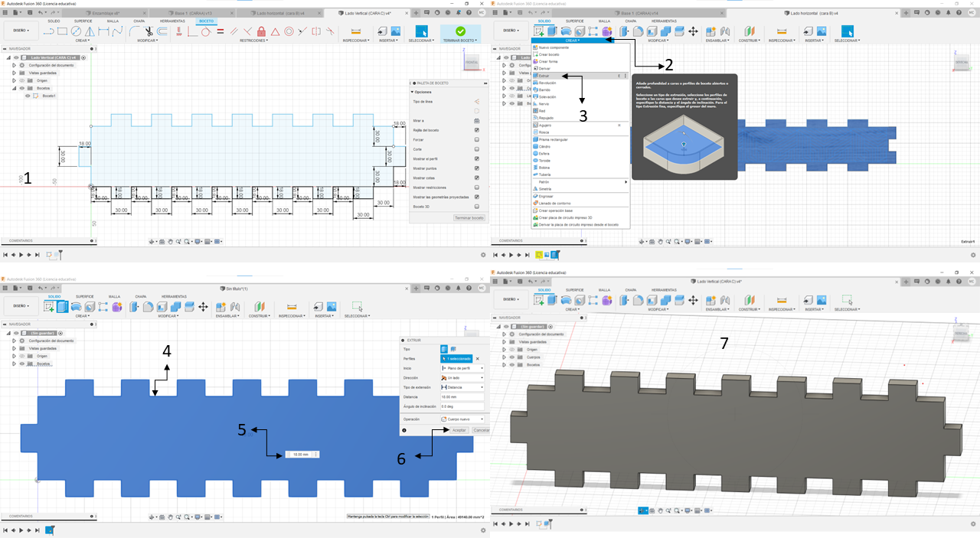Uncheck Rejilla del boceto checkbox
Screen dimensions: 980x551
(x=477, y=130)
